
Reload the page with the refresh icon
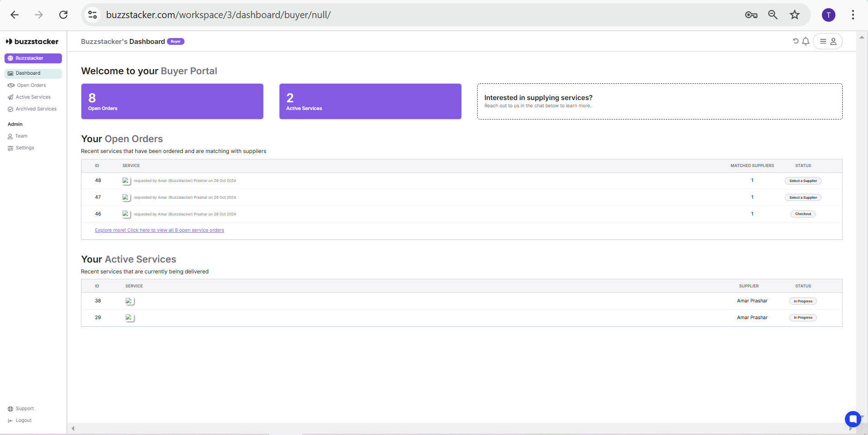click(x=63, y=15)
